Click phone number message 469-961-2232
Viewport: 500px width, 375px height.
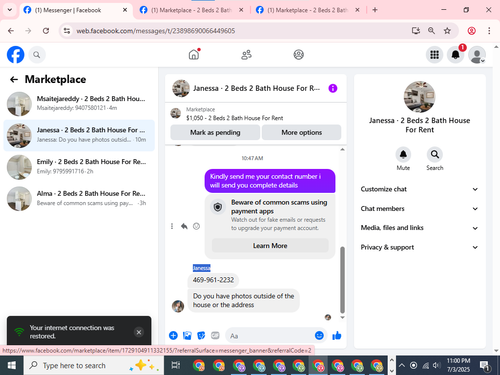(213, 280)
